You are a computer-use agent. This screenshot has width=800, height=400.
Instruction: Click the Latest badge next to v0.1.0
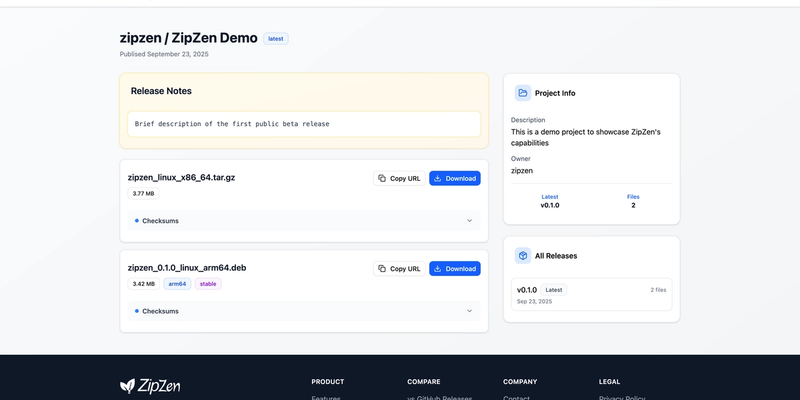tap(554, 290)
